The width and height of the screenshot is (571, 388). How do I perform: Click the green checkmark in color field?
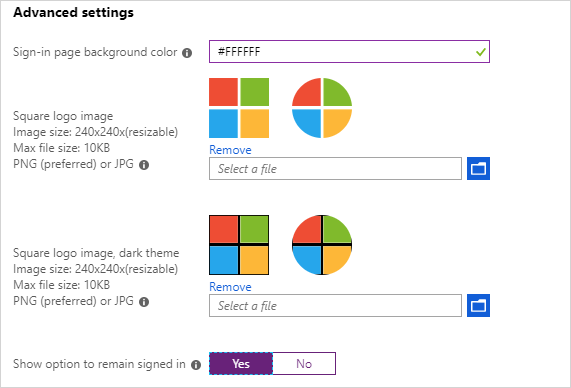pyautogui.click(x=481, y=52)
